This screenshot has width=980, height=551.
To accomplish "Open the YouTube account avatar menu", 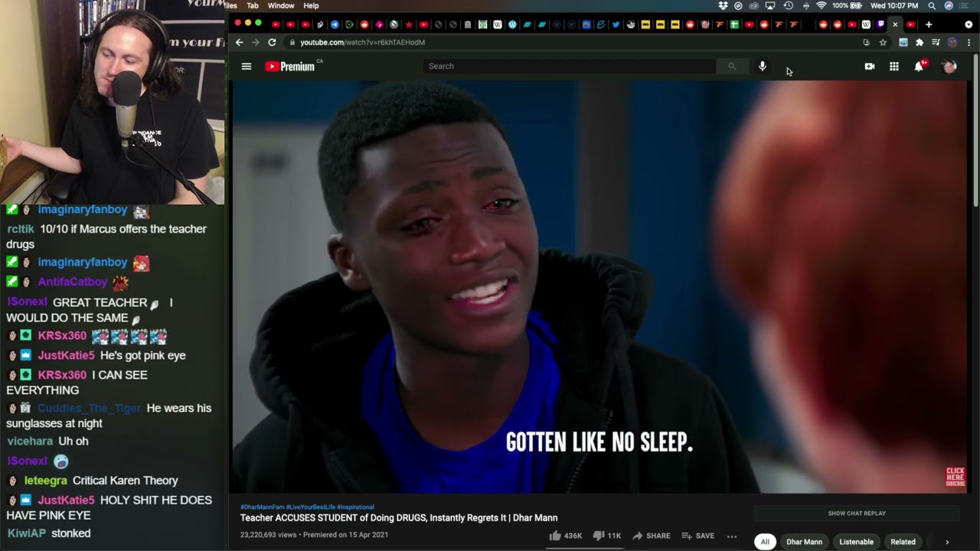I will [x=949, y=67].
